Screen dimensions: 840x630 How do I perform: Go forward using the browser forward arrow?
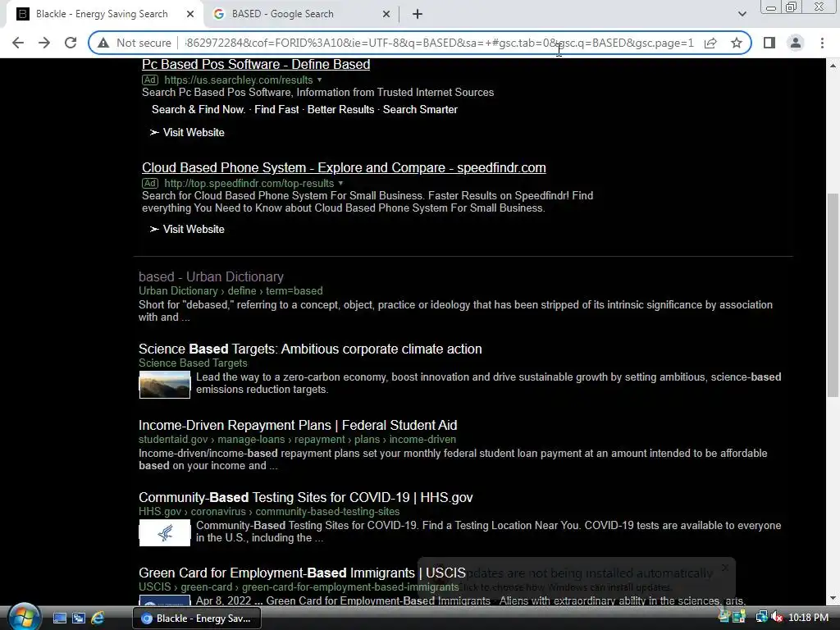[44, 43]
